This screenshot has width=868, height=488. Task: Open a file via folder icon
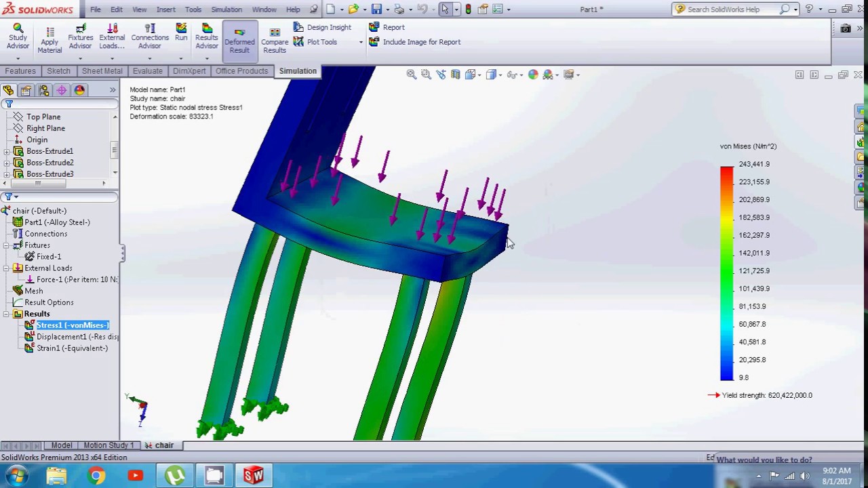pos(353,9)
